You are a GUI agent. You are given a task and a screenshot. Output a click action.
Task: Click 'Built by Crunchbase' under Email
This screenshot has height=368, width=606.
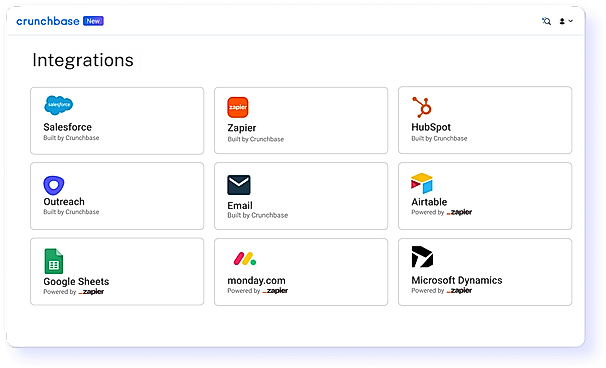tap(257, 215)
